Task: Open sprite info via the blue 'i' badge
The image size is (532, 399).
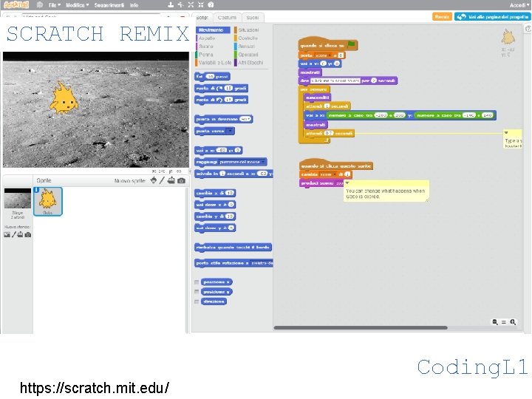Action: 36,190
